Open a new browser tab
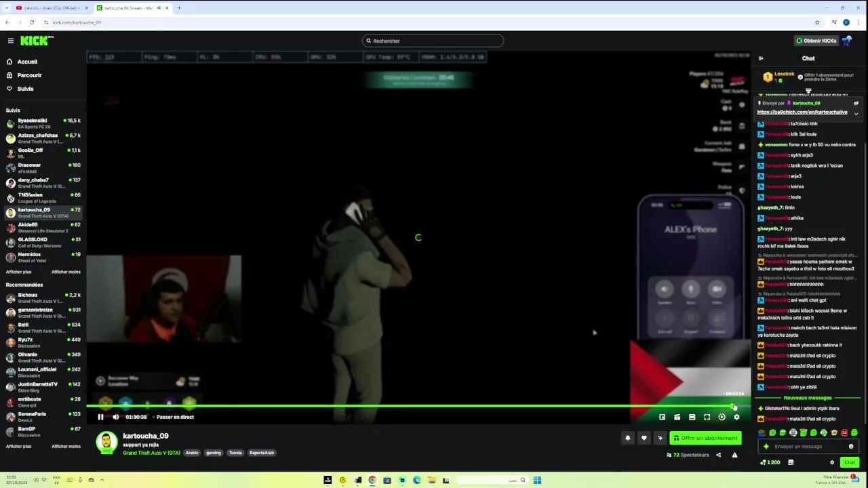The image size is (868, 488). point(179,8)
